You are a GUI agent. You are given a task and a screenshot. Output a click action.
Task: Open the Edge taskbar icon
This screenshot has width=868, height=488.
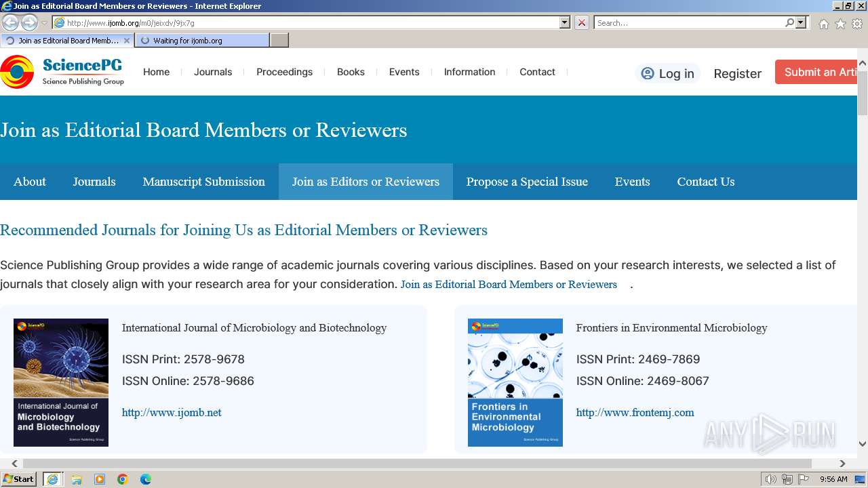146,479
